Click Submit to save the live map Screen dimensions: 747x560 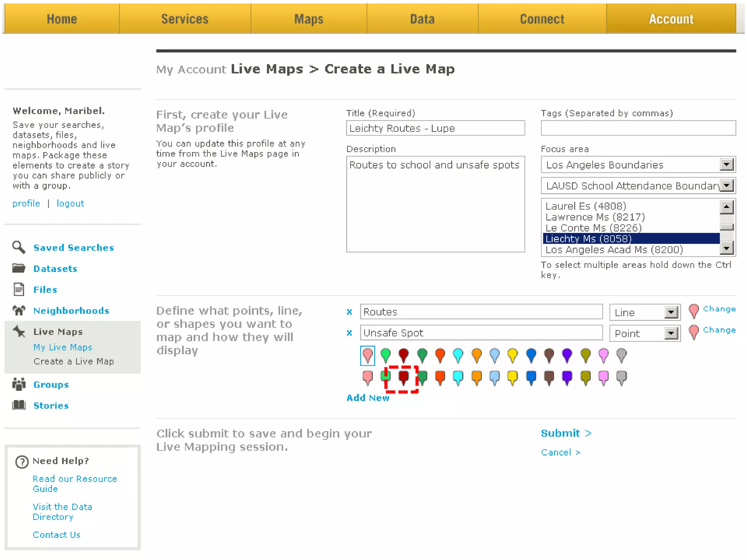coord(566,433)
